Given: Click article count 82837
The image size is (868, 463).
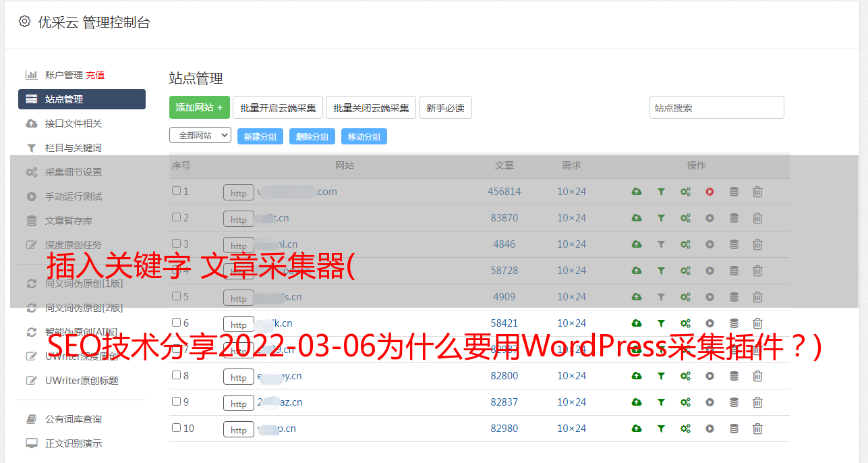Looking at the screenshot, I should [504, 402].
